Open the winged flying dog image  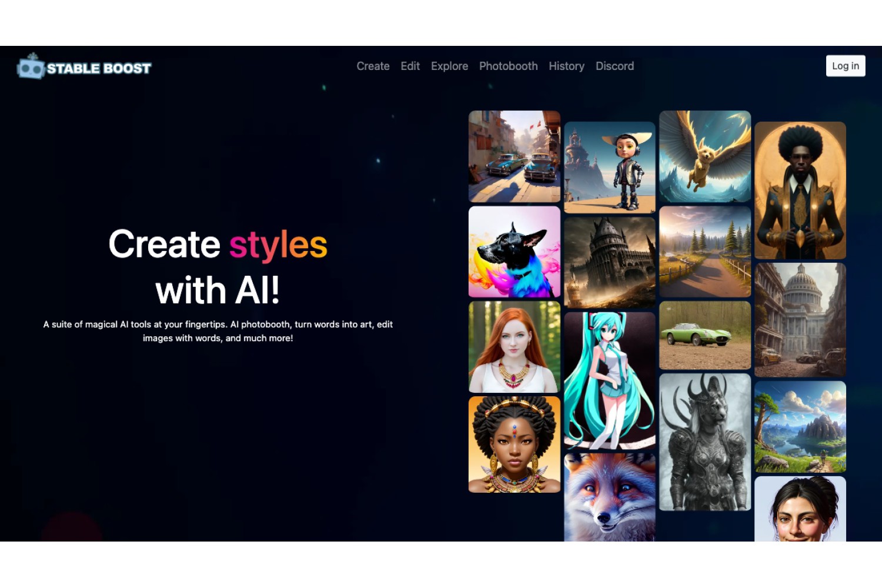pos(705,156)
